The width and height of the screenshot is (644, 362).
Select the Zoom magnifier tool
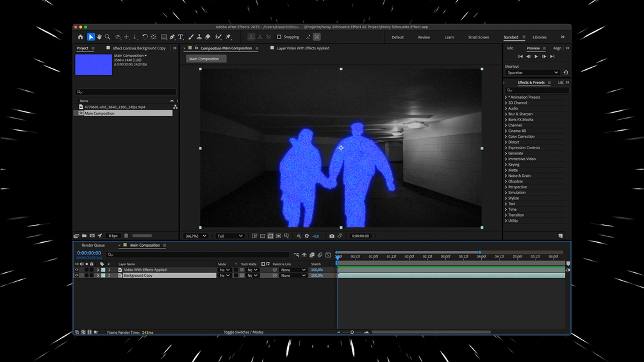pos(108,37)
